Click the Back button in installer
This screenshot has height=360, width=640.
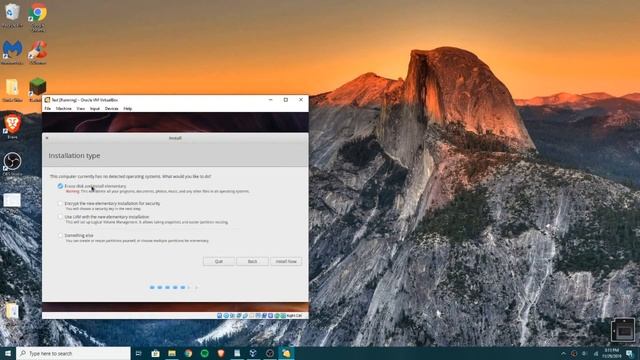(x=252, y=261)
